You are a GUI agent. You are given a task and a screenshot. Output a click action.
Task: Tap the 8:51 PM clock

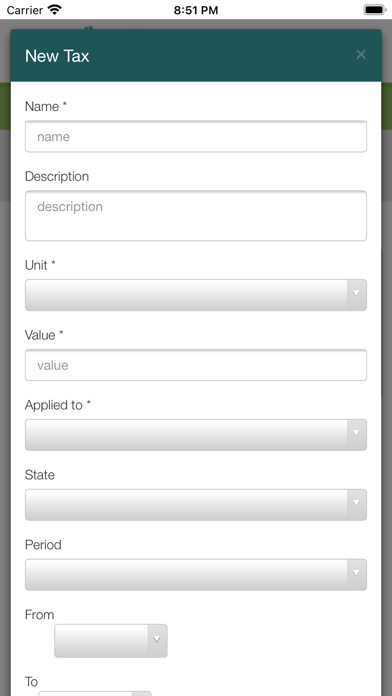pos(196,10)
